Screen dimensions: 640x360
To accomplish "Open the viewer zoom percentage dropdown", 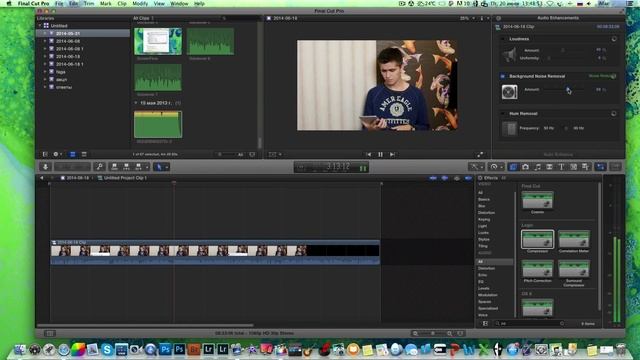I will tap(467, 18).
